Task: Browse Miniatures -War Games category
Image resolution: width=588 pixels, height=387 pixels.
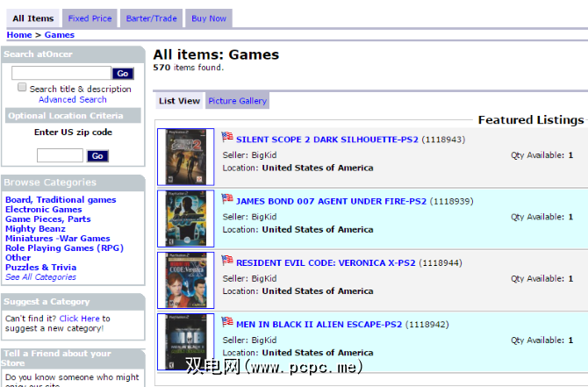Action: coord(58,239)
